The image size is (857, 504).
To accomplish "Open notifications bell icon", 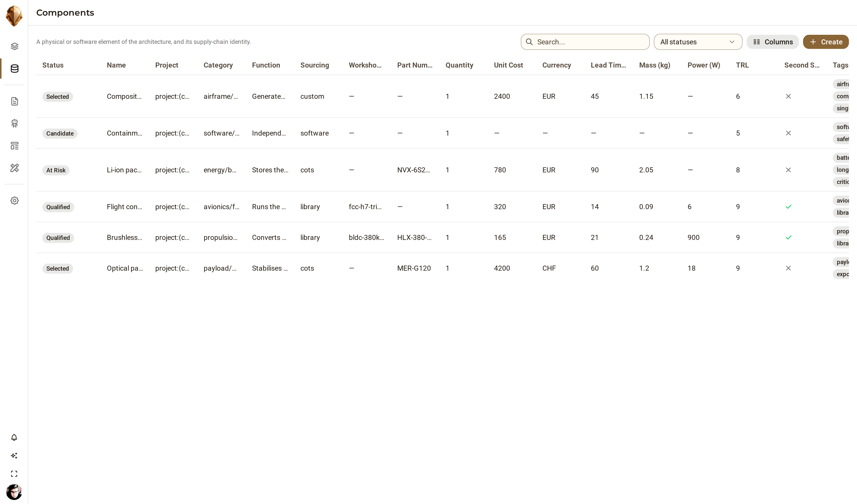I will pos(14,437).
